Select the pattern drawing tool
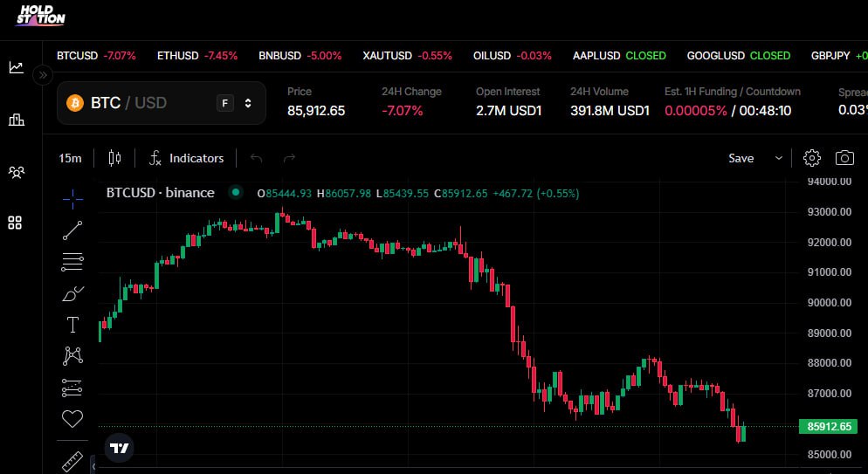Image resolution: width=868 pixels, height=474 pixels. [x=72, y=355]
